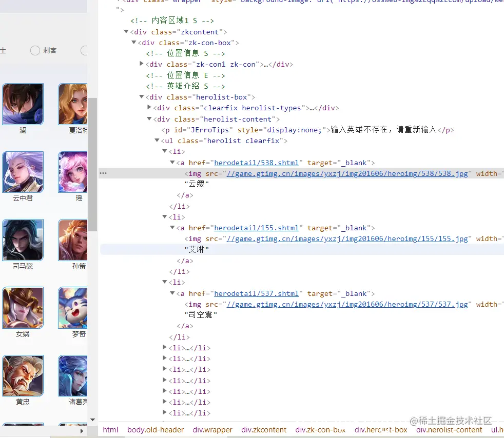The width and height of the screenshot is (504, 438).
Task: Jump to div.wrapper in the breadcrumb
Action: click(212, 430)
